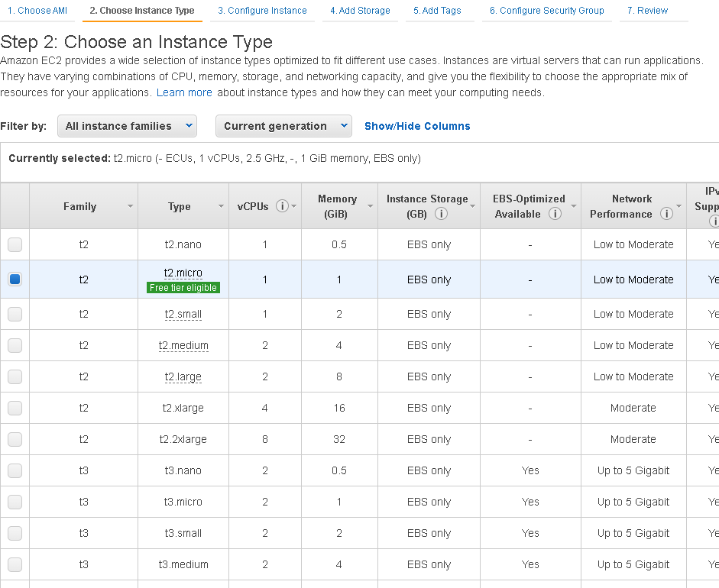Select the t2.nano instance checkbox
This screenshot has height=588, width=719.
15,244
